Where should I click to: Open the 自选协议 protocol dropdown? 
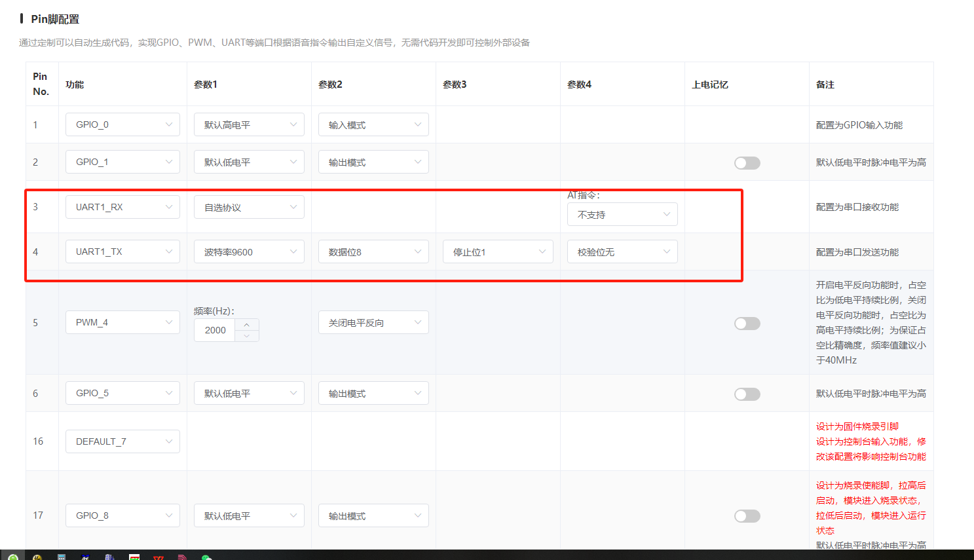pos(249,208)
